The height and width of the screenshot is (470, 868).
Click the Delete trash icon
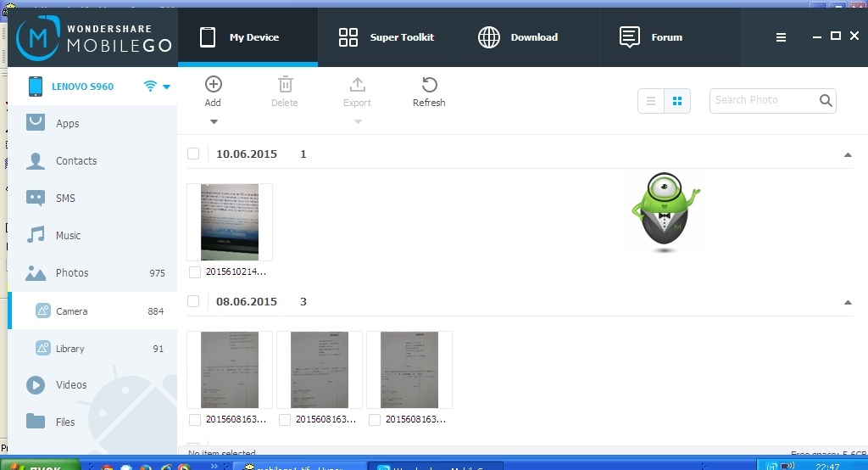[285, 84]
